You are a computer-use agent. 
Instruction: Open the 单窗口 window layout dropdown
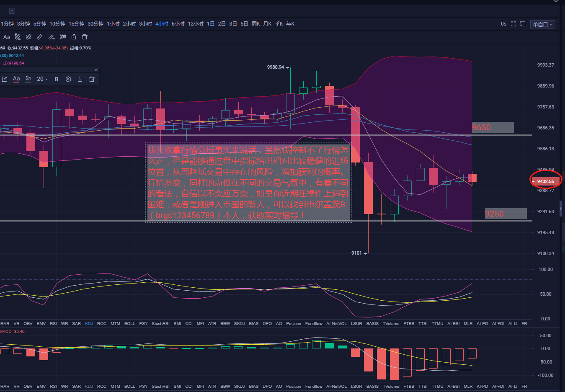[x=542, y=24]
